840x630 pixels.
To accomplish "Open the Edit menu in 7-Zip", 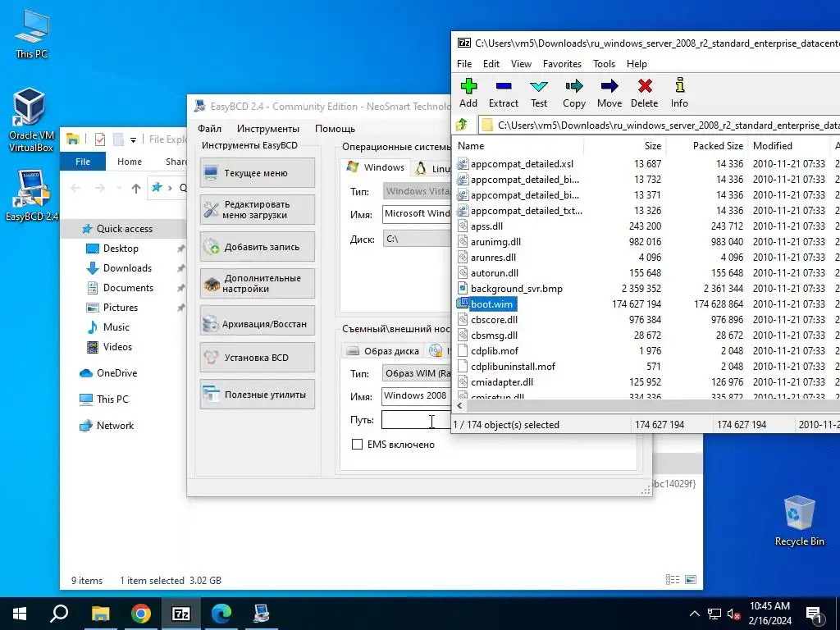I will [491, 64].
